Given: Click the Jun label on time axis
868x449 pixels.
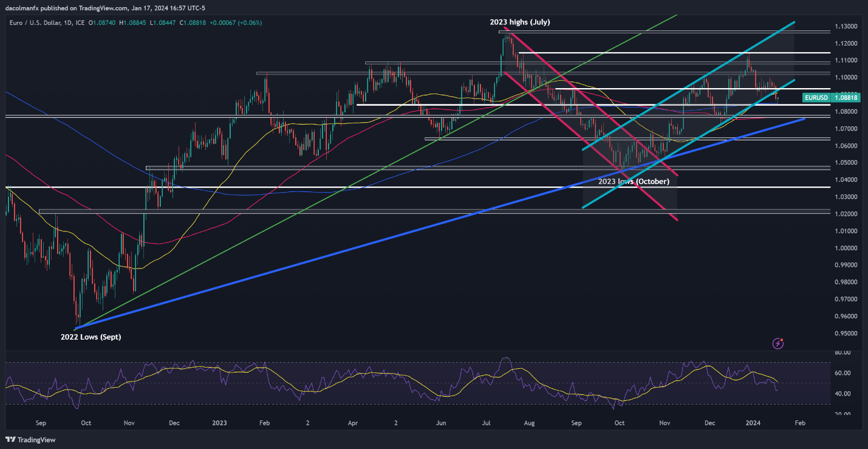Looking at the screenshot, I should tap(441, 422).
